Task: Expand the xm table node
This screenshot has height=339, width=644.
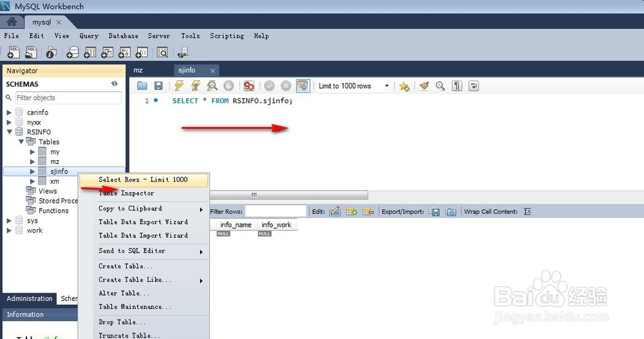Action: [32, 181]
